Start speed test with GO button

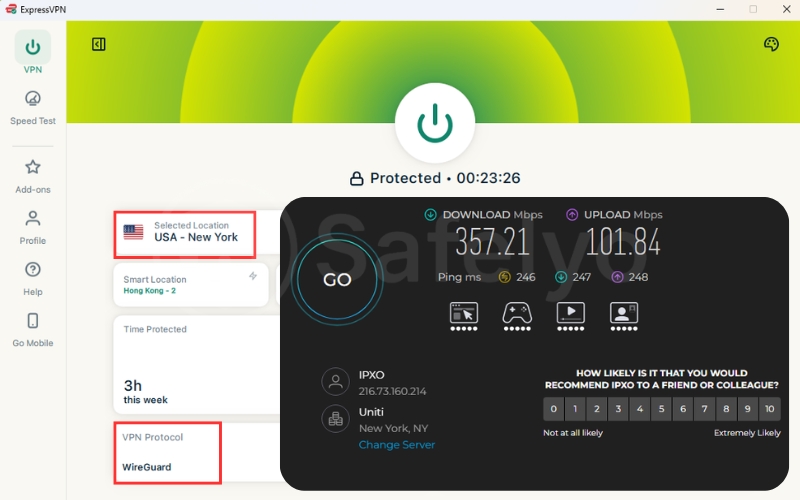click(x=337, y=280)
